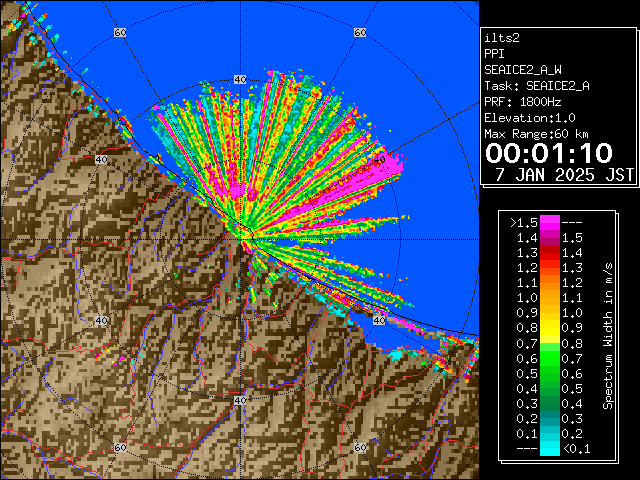Image resolution: width=640 pixels, height=480 pixels.
Task: Click the 'SEAICE2_A_W' product name text
Action: click(523, 70)
